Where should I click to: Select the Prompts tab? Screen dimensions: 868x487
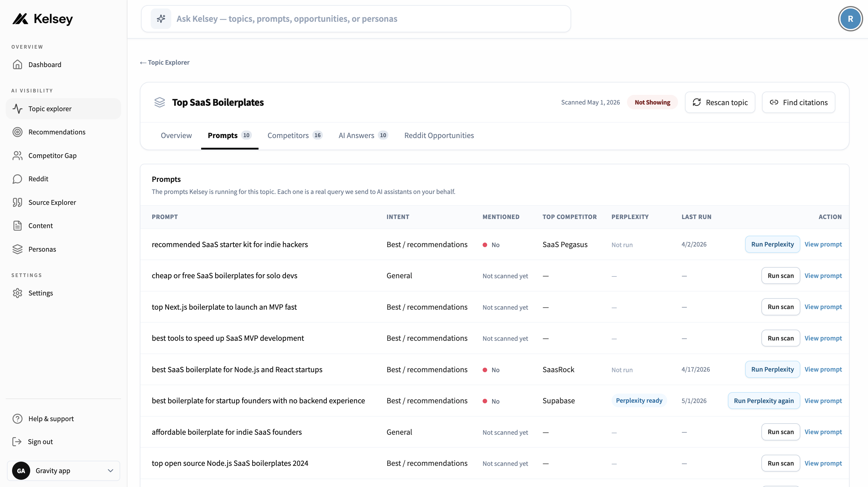coord(230,135)
